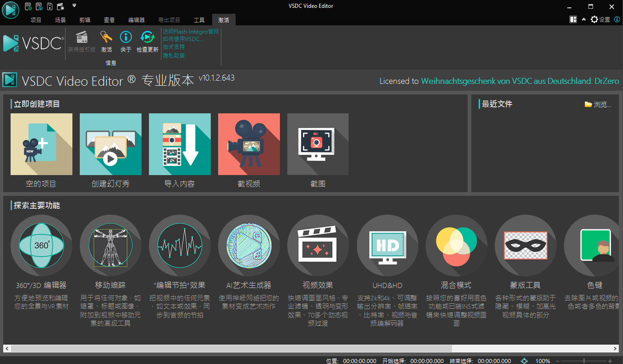
Task: Click the right arrow of the horizontal scrollbar
Action: (615, 349)
